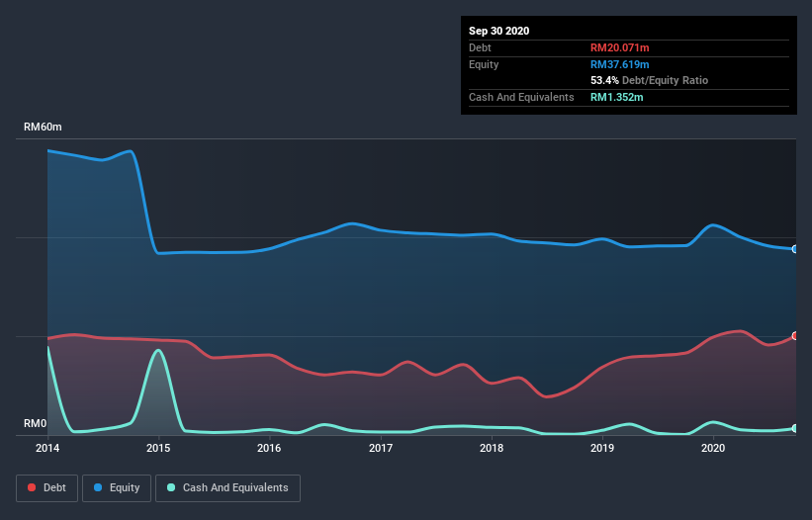Click the RM60m y-axis label
This screenshot has width=812, height=520.
(43, 127)
